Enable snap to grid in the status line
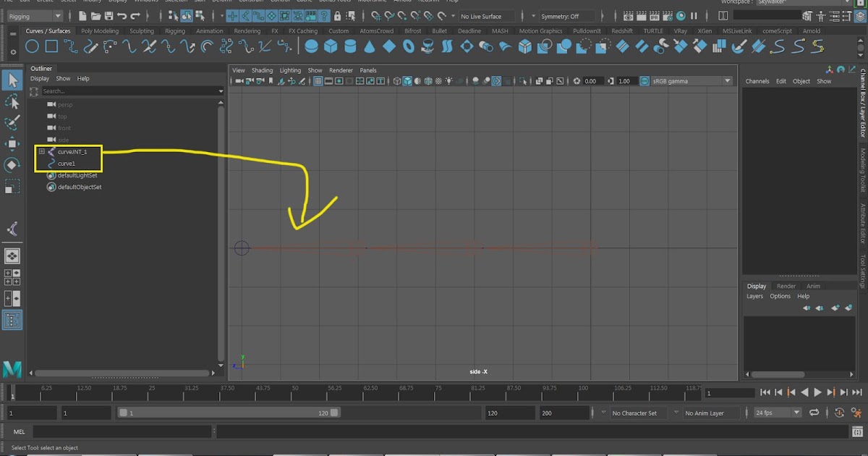This screenshot has height=456, width=868. [376, 14]
